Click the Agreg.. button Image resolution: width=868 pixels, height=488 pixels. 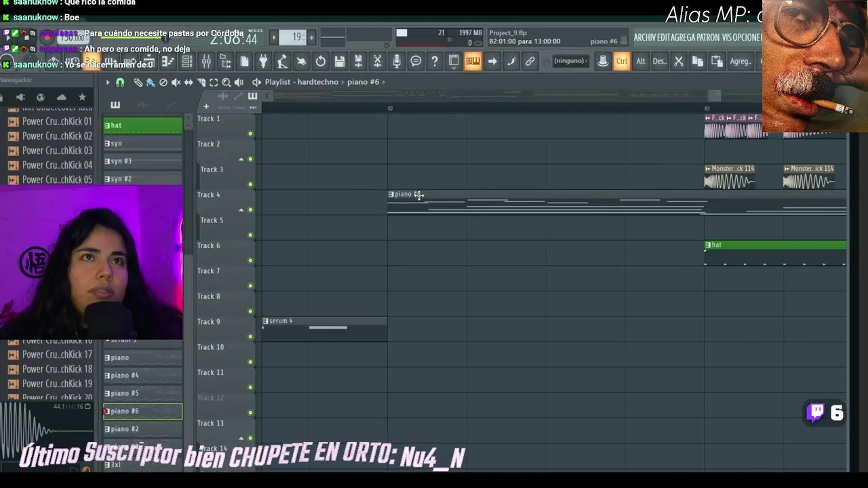tap(741, 62)
